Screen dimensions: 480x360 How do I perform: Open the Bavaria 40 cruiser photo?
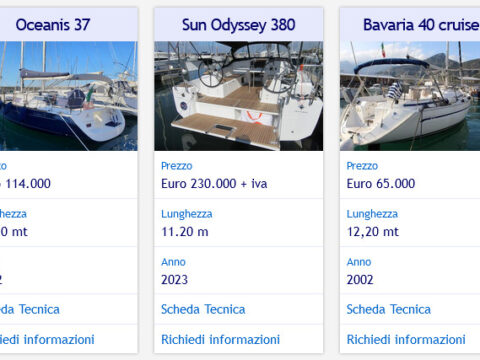410,96
